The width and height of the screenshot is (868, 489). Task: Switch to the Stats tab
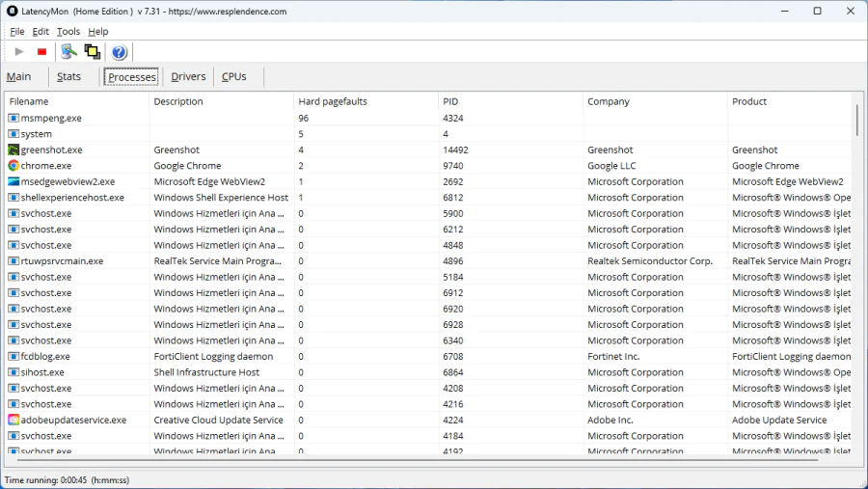[68, 77]
